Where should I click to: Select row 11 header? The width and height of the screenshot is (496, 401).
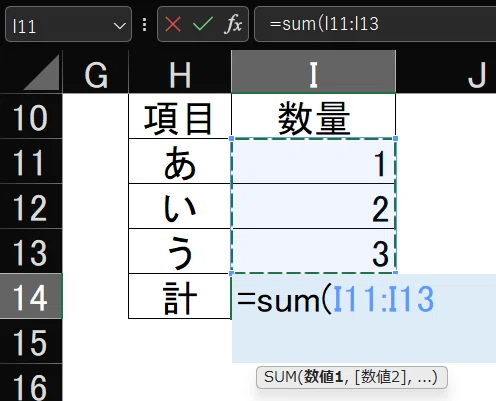[x=31, y=161]
